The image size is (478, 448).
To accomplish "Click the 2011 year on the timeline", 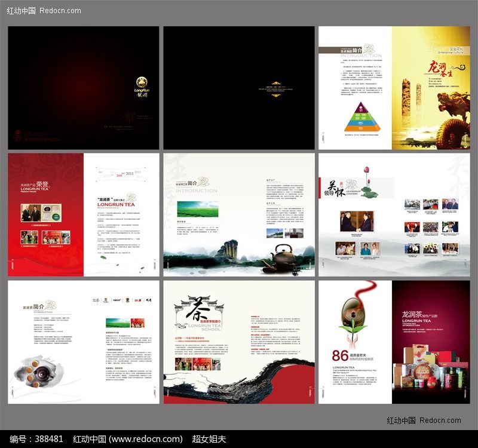I will pyautogui.click(x=130, y=173).
